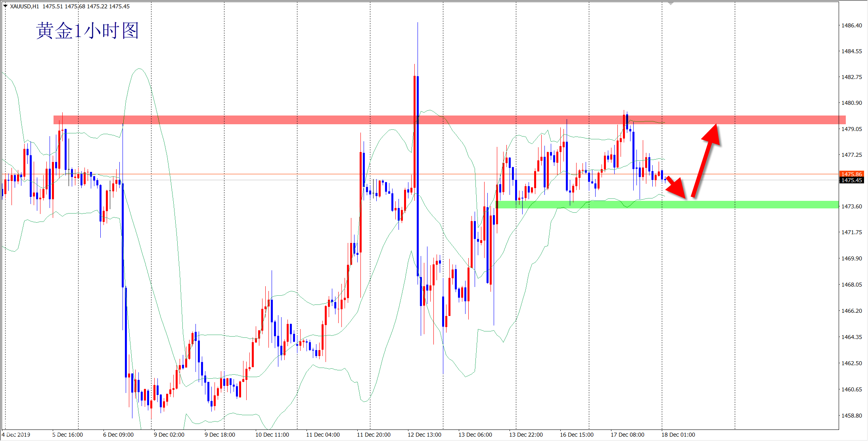Click the 黄金1小时图 title label
868x441 pixels.
coord(87,31)
